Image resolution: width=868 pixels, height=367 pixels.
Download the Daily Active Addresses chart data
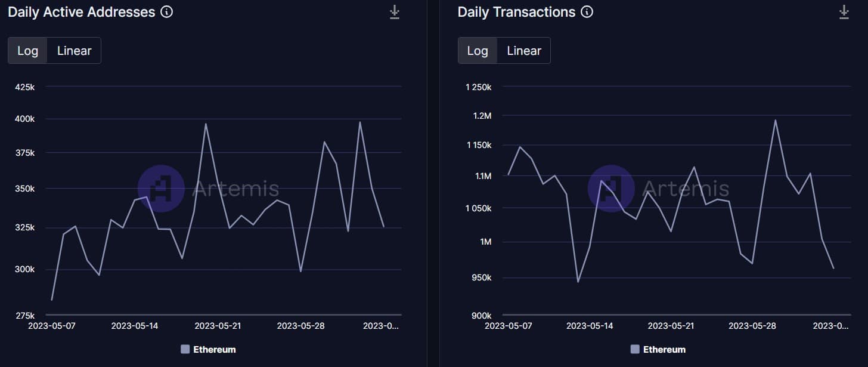coord(394,12)
